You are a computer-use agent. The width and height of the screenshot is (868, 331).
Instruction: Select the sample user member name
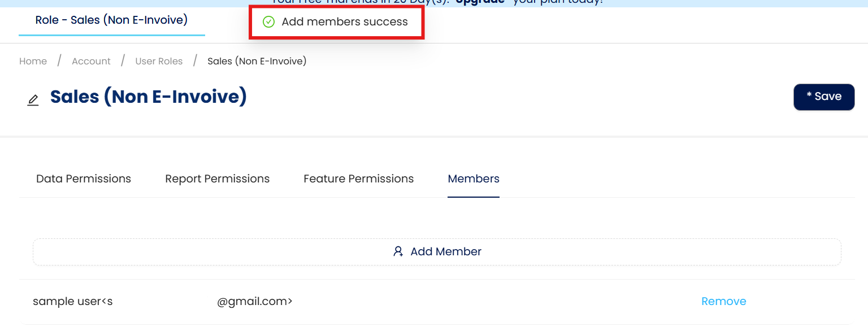[72, 302]
